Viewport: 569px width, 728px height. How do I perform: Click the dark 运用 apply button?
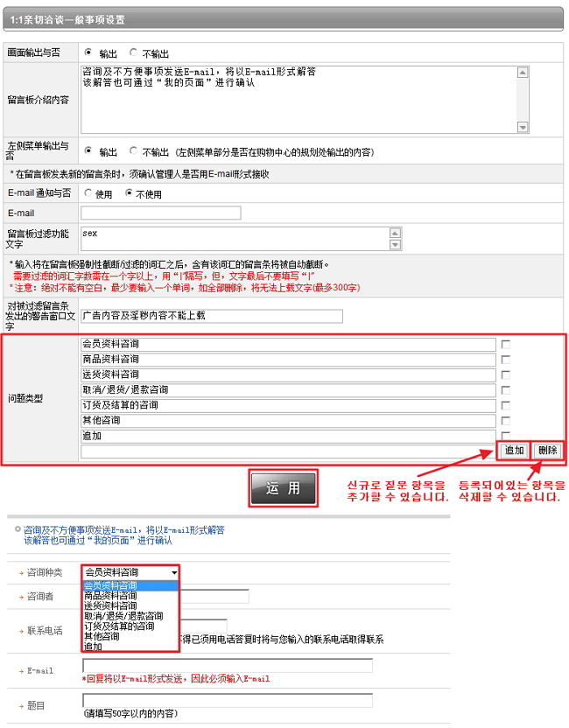pos(283,489)
